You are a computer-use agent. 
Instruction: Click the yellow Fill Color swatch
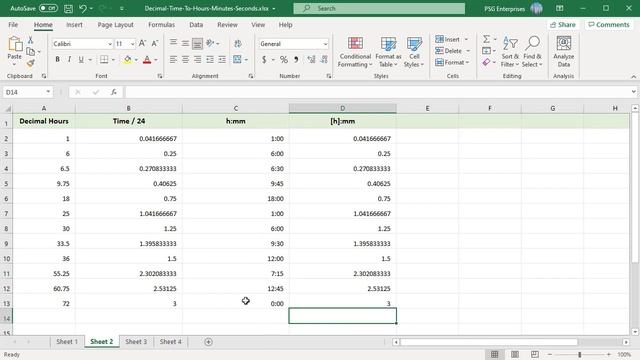coord(127,60)
